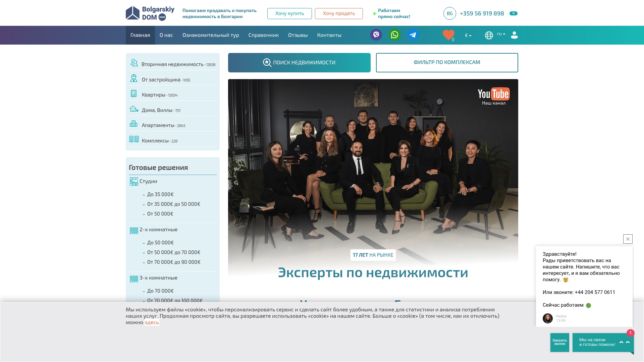Open Viber contact icon
The width and height of the screenshot is (644, 362).
(376, 35)
